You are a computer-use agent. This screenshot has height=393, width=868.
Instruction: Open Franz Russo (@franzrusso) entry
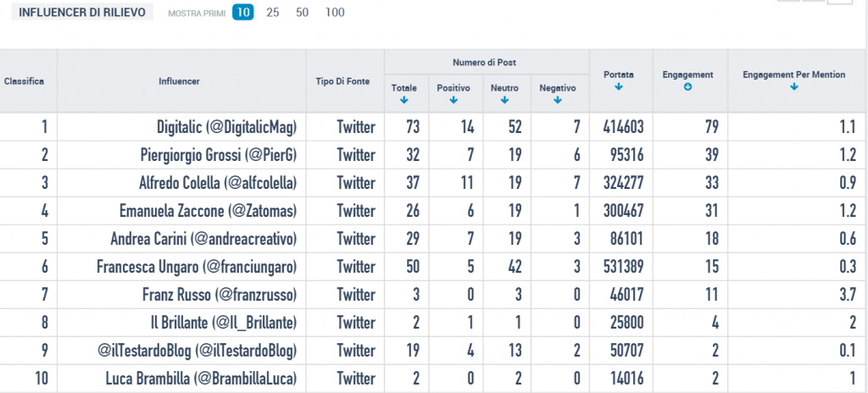pos(220,295)
